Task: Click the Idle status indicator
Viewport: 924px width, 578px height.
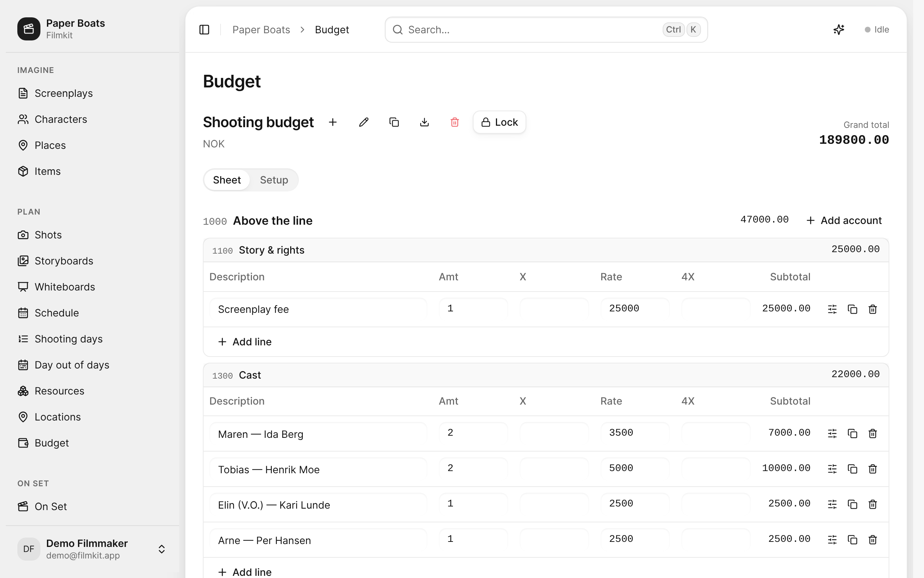Action: [877, 29]
